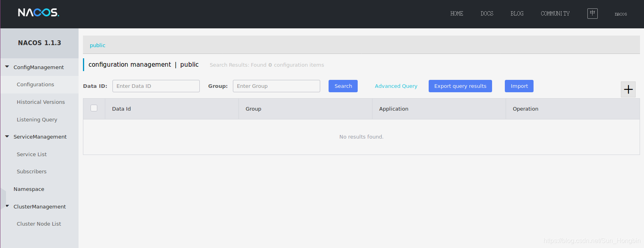Click the Search button

[x=343, y=86]
